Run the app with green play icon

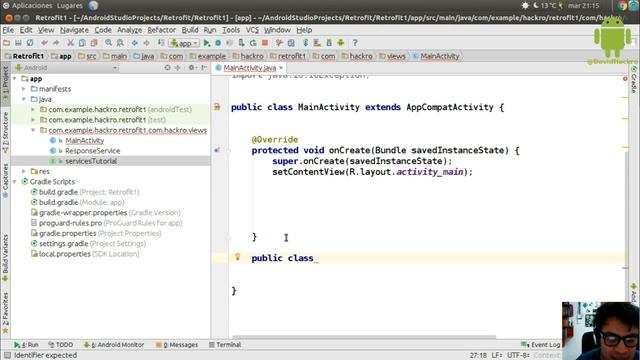tap(207, 43)
